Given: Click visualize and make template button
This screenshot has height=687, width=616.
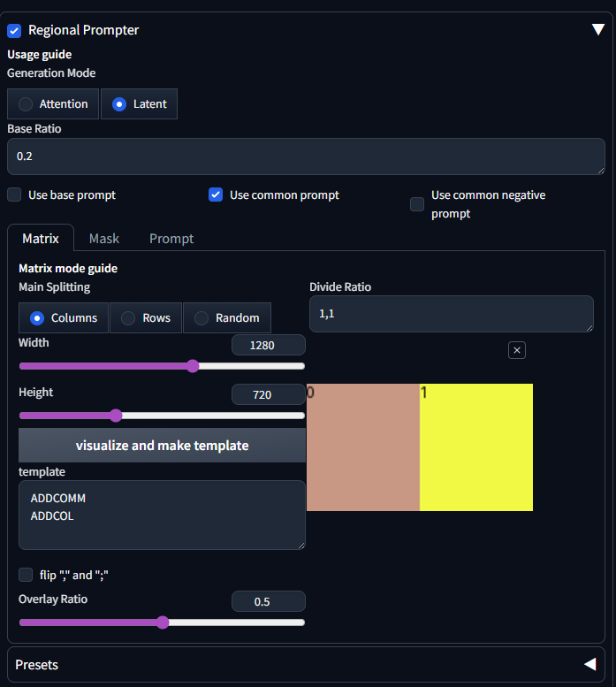Looking at the screenshot, I should coord(162,446).
